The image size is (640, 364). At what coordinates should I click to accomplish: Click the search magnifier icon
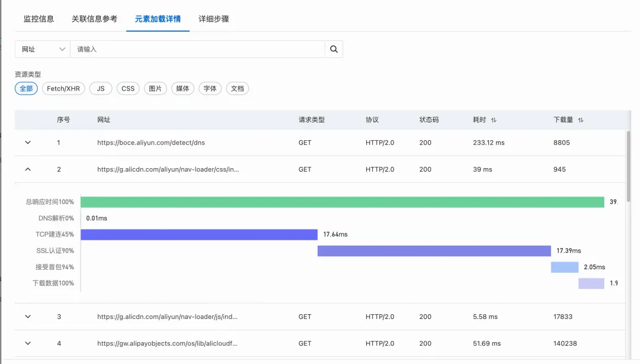click(334, 49)
